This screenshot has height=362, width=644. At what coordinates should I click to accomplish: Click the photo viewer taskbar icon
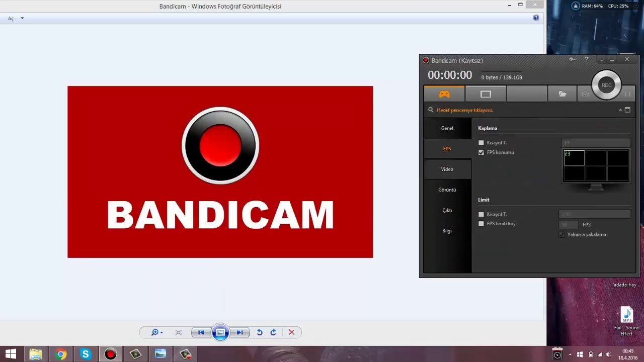[x=160, y=354]
